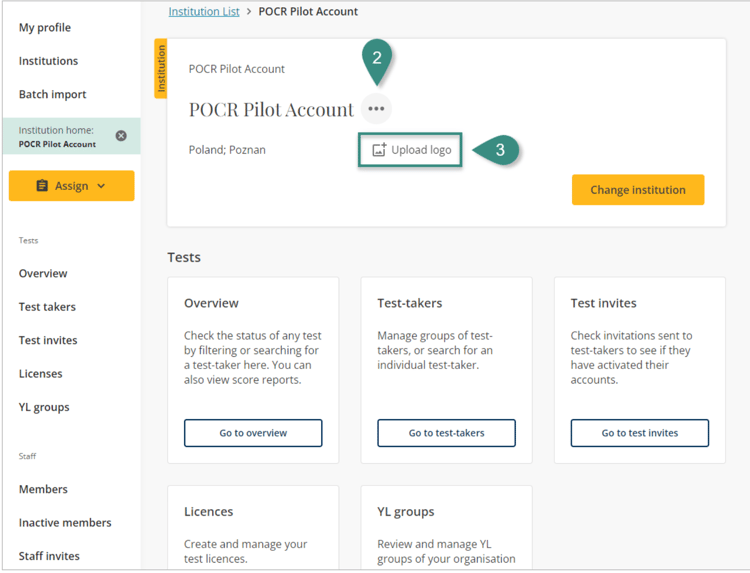Image resolution: width=750 pixels, height=573 pixels.
Task: Open Staff invites in the sidebar
Action: [49, 556]
